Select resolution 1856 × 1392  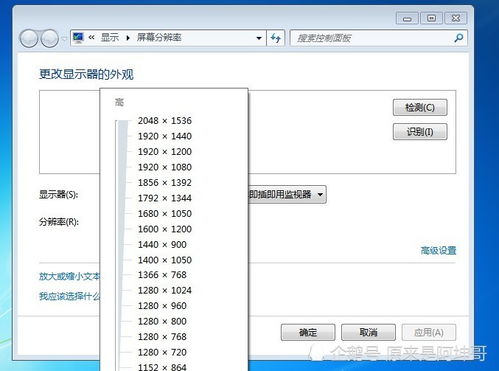pos(165,183)
